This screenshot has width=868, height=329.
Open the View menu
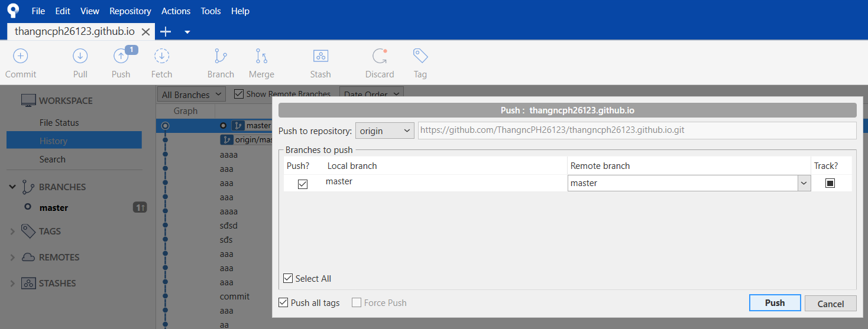pos(90,11)
